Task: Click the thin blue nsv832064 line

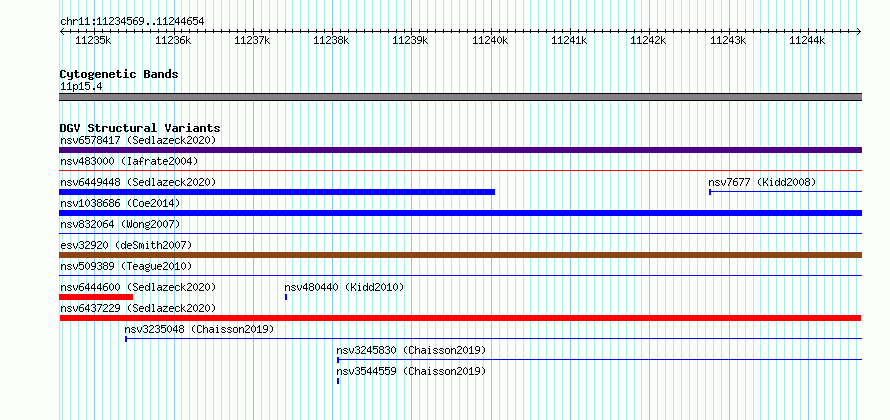Action: (460, 233)
